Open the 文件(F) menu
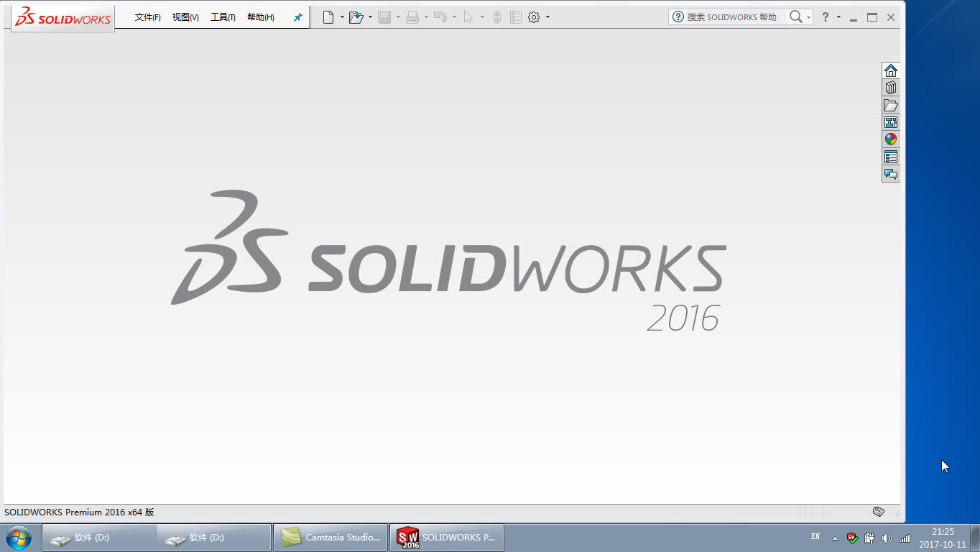 148,17
